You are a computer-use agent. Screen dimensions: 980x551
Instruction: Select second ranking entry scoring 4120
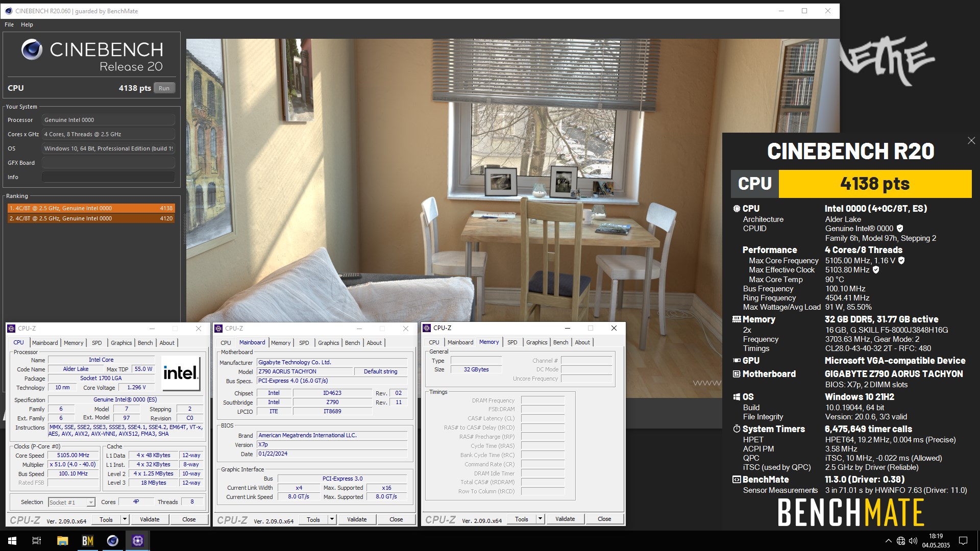tap(91, 218)
